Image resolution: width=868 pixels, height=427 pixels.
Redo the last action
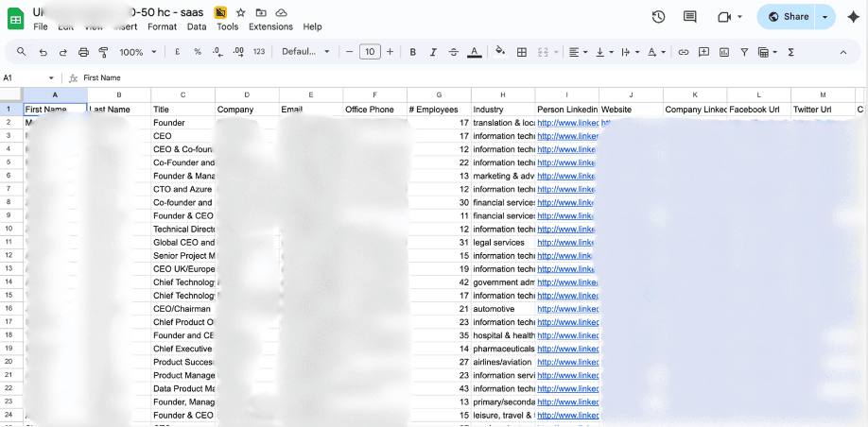[63, 52]
